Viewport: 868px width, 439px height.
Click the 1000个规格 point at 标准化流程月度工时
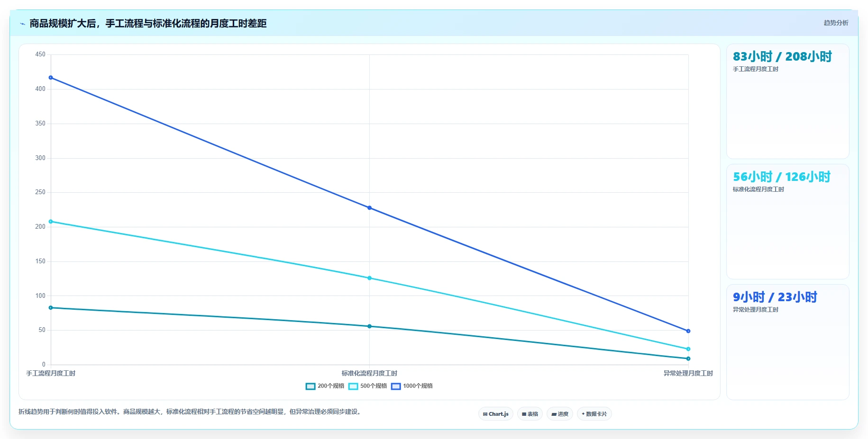coord(369,208)
